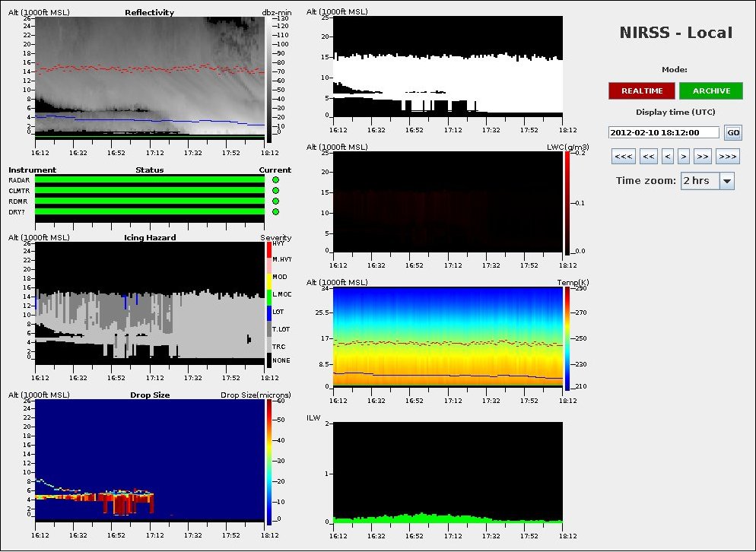Step forward with the single-right arrow
Image resolution: width=756 pixels, height=552 pixels.
tap(684, 157)
